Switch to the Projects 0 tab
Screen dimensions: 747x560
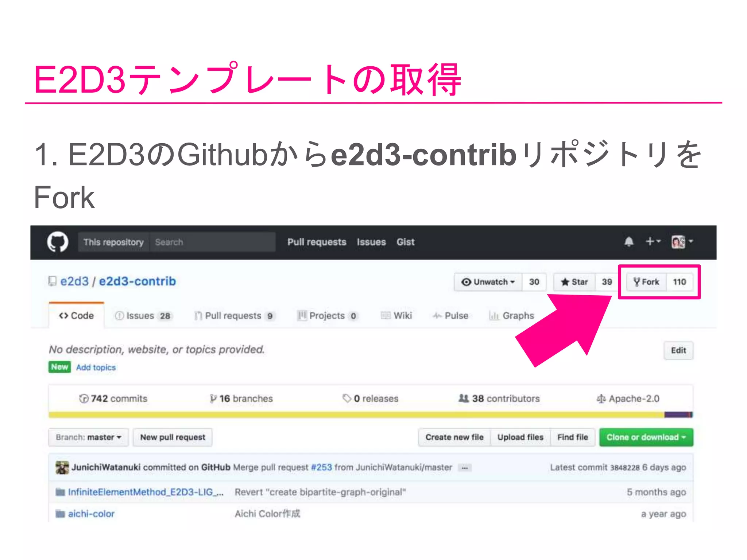pyautogui.click(x=328, y=316)
